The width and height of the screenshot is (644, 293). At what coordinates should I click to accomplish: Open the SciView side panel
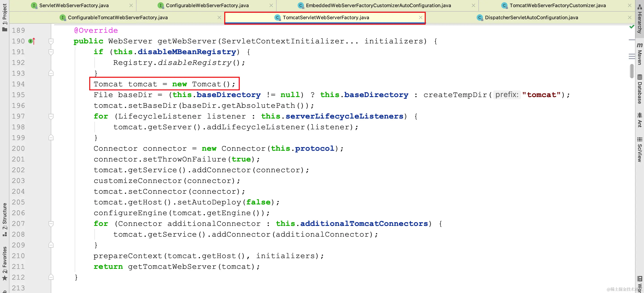pos(640,149)
